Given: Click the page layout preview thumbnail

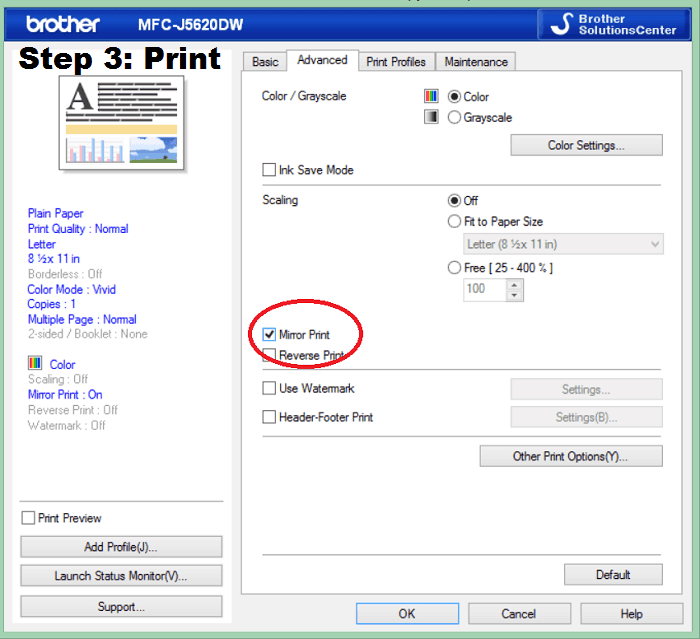Looking at the screenshot, I should [121, 123].
